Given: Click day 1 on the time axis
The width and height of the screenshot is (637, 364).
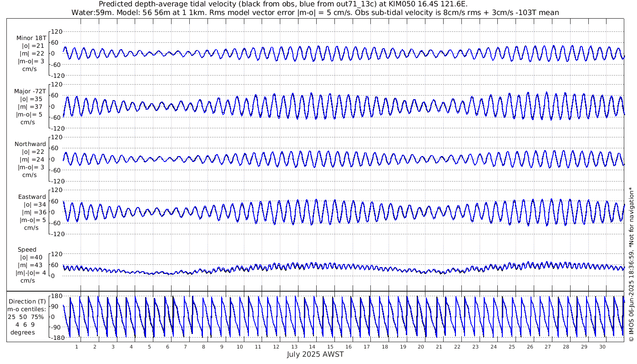Looking at the screenshot, I should coord(76,347).
